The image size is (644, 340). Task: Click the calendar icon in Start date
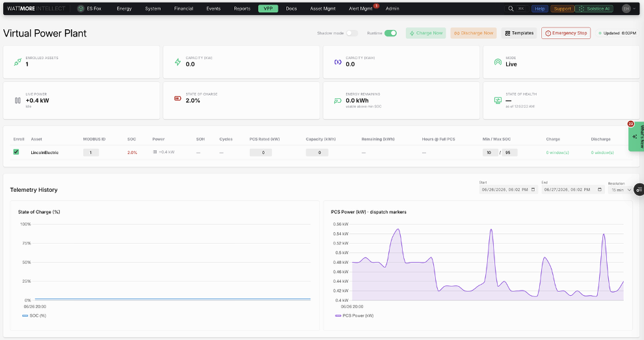533,190
